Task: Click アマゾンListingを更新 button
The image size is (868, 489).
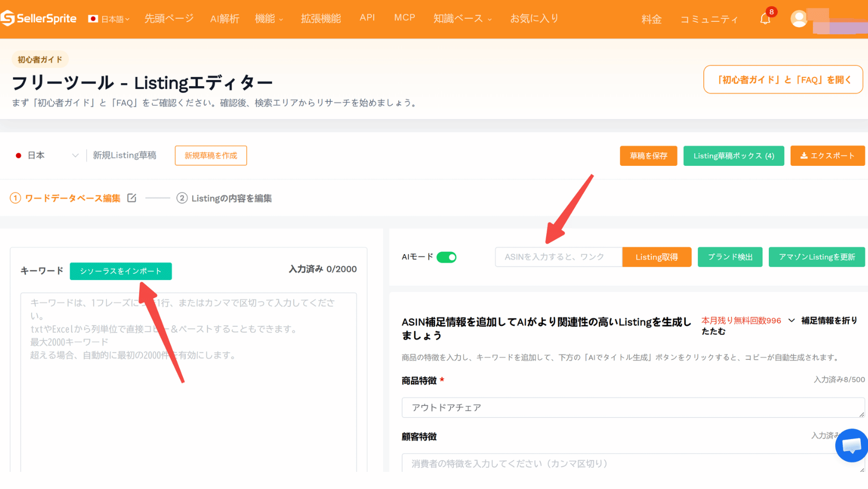Action: click(817, 257)
